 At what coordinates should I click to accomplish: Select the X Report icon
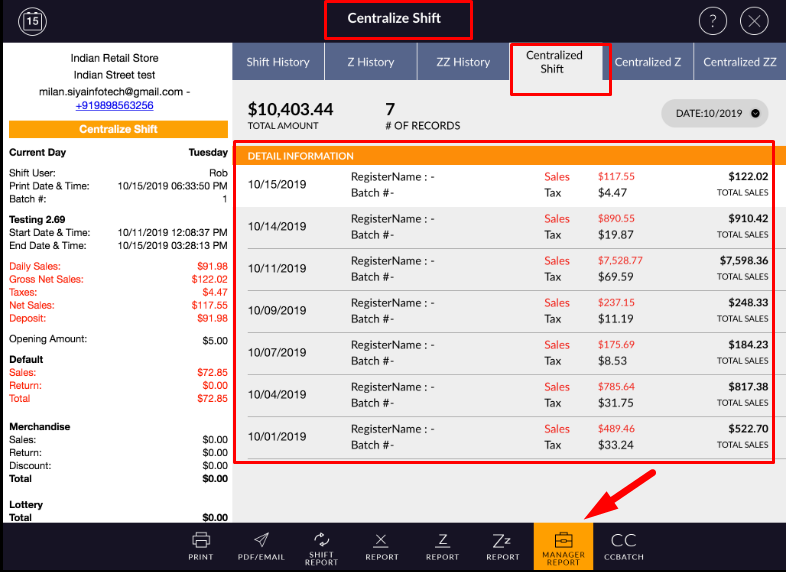point(381,546)
